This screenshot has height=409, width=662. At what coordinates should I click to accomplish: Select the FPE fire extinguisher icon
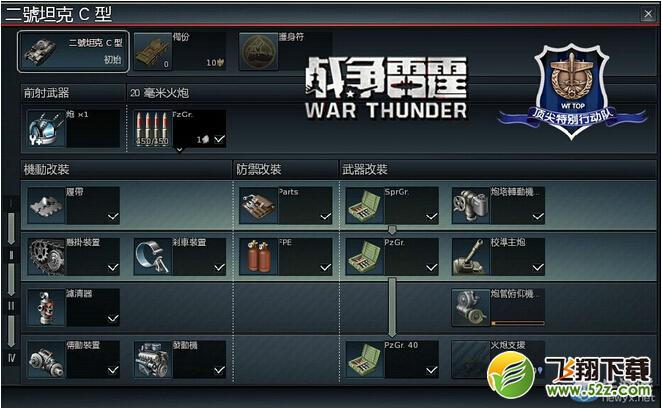[258, 257]
